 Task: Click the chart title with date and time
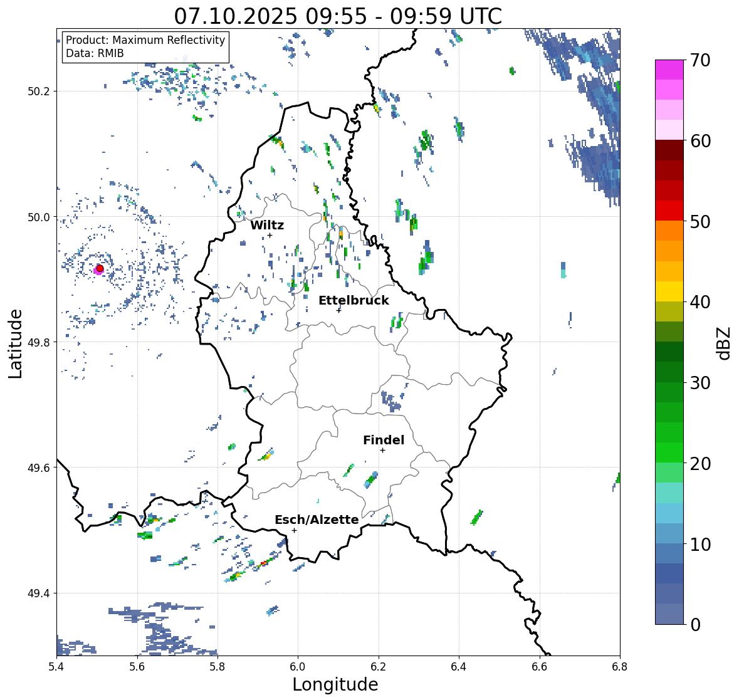coord(338,16)
